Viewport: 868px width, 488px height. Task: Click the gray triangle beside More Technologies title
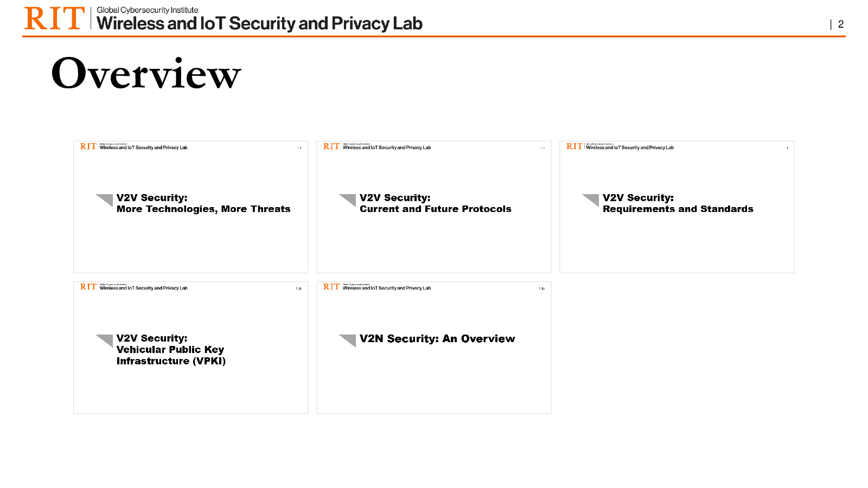pos(104,200)
